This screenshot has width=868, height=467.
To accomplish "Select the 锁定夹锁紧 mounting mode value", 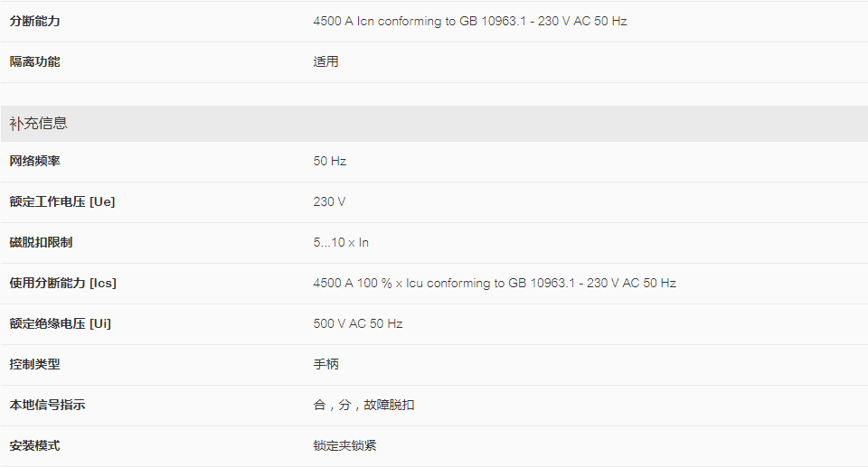I will (x=344, y=445).
